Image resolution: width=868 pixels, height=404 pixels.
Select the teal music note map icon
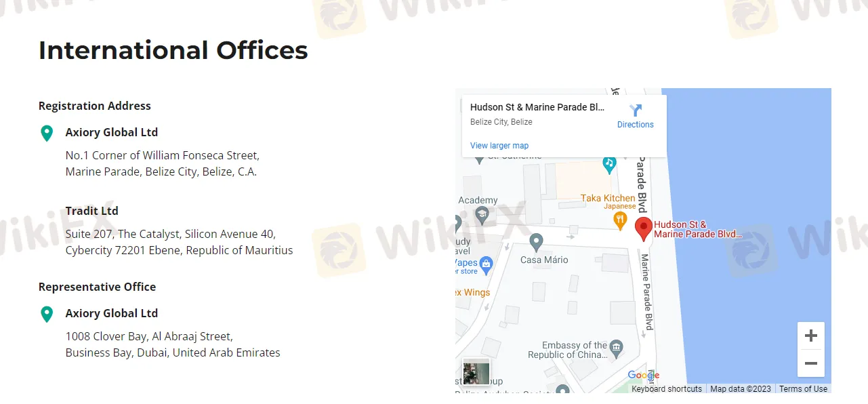609,163
